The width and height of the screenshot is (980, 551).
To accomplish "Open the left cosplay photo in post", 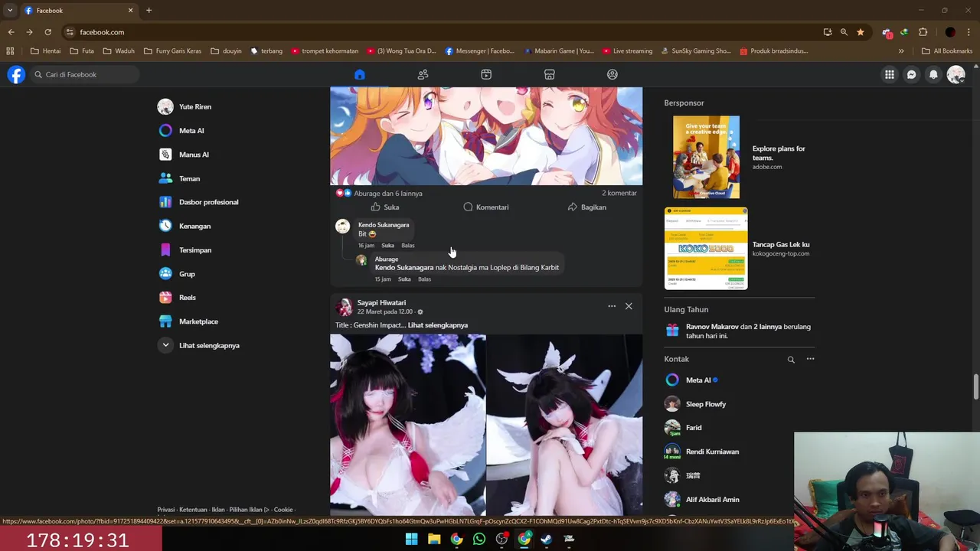I will point(407,425).
